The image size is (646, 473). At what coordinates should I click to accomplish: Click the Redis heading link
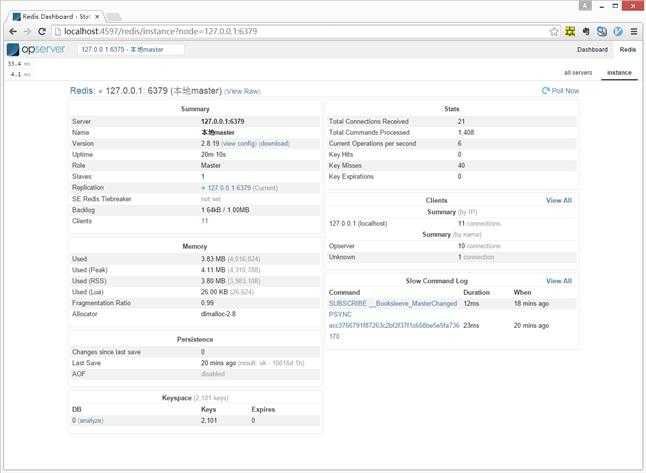coord(82,91)
